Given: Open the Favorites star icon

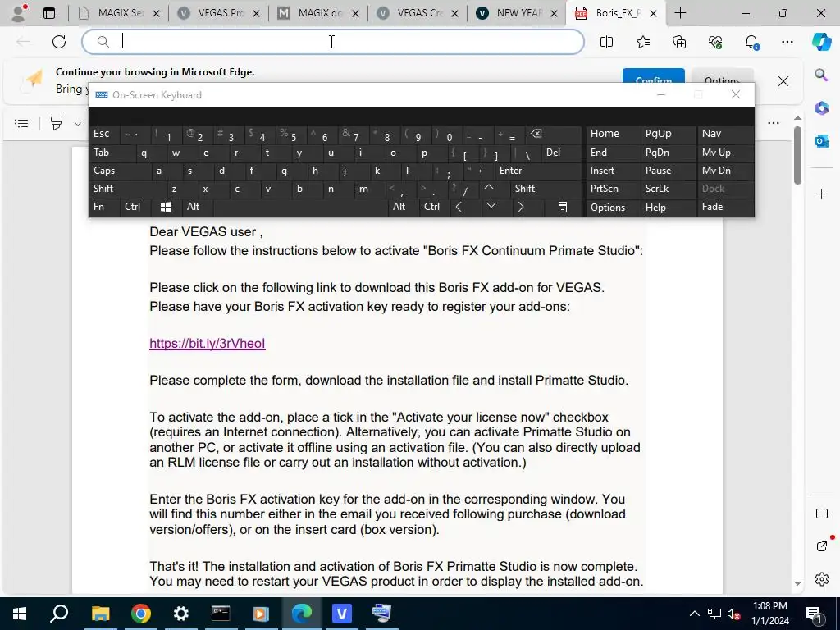Looking at the screenshot, I should [x=643, y=42].
